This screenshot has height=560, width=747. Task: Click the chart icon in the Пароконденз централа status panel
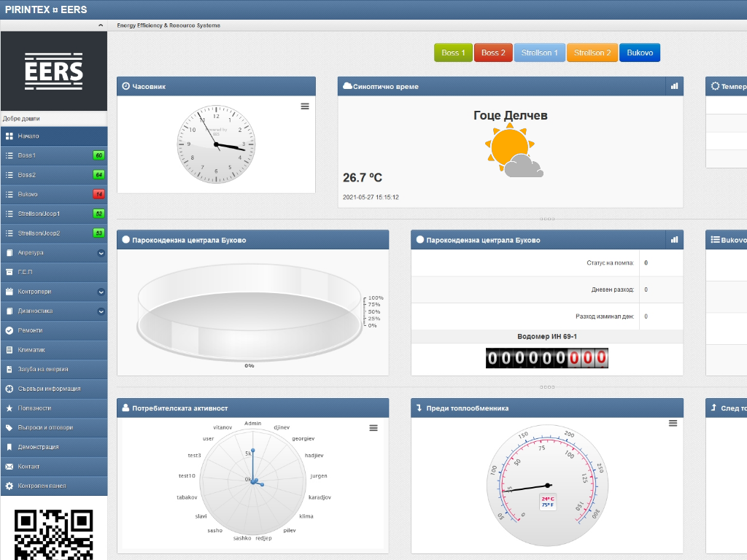674,239
